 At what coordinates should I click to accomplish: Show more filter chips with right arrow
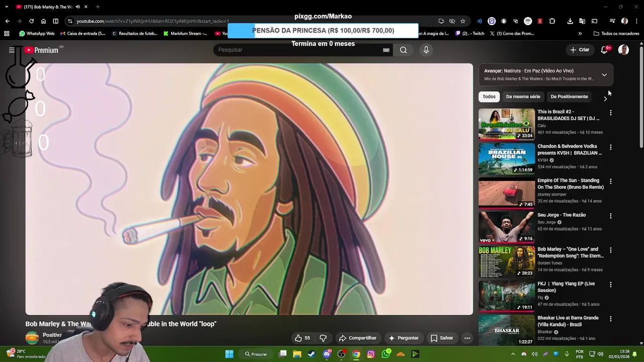point(605,99)
